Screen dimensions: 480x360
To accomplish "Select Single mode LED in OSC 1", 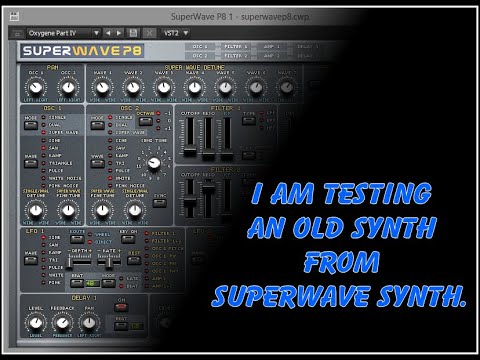I will click(43, 117).
